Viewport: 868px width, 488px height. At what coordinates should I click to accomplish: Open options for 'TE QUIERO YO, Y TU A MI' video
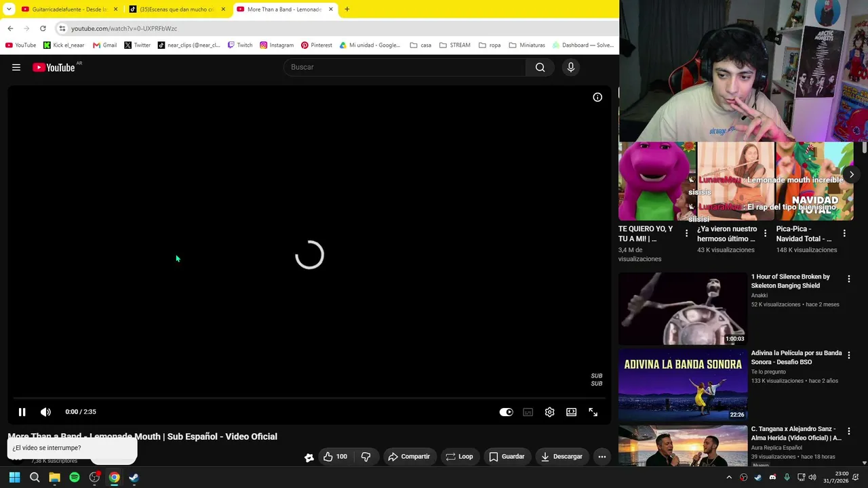click(686, 233)
